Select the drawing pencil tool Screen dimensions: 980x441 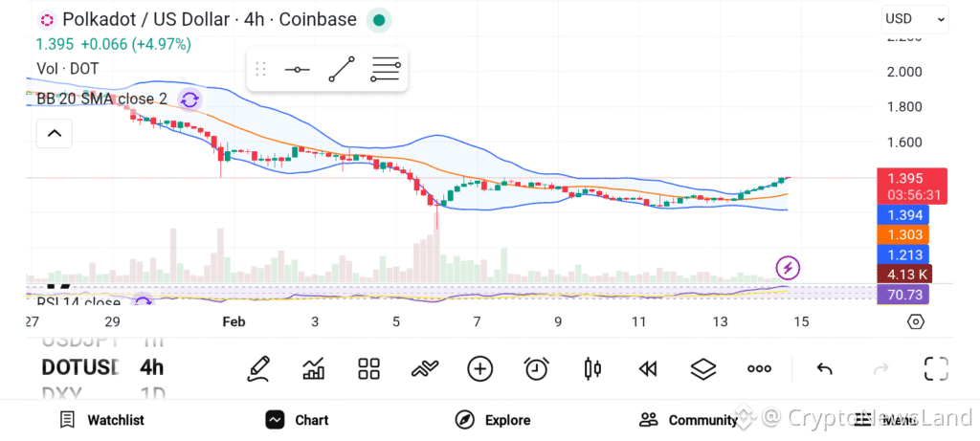coord(257,368)
